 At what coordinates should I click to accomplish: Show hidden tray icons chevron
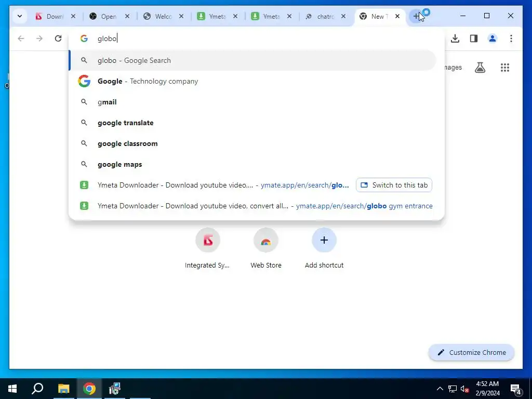point(440,389)
